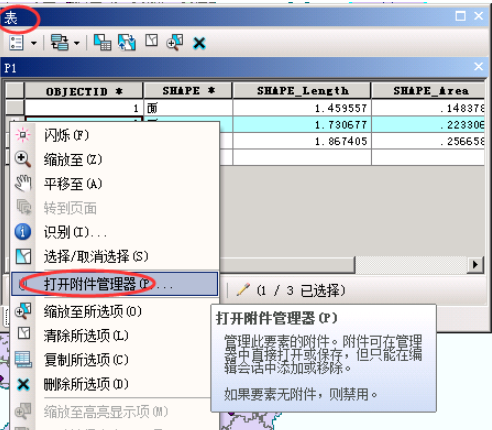Click the horizontal scrollbar right arrow

coord(476,265)
